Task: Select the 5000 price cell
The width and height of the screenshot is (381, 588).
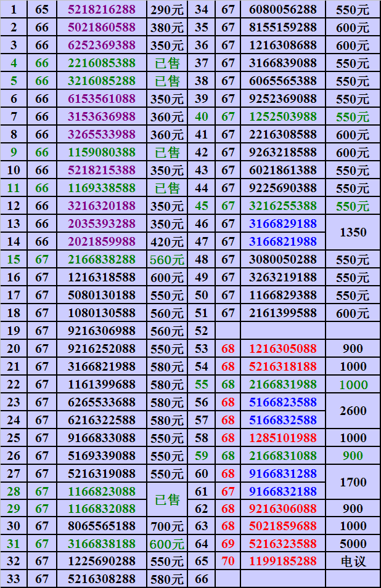Action: click(x=353, y=544)
